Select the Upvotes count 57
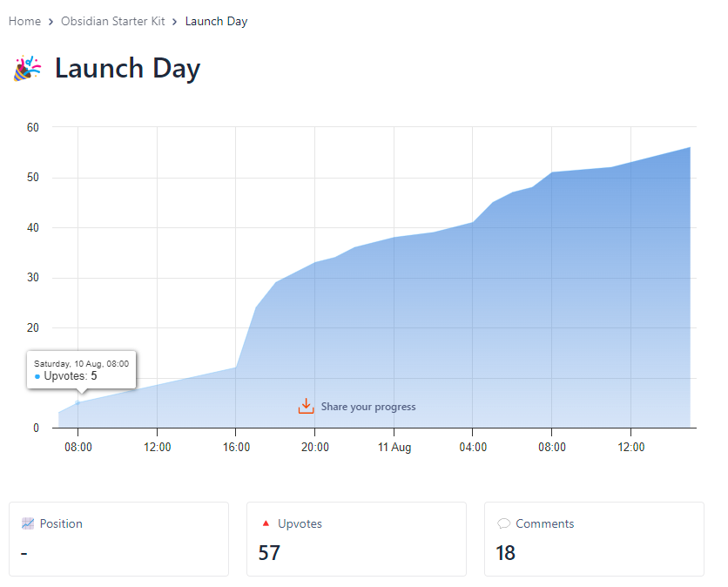 point(269,553)
